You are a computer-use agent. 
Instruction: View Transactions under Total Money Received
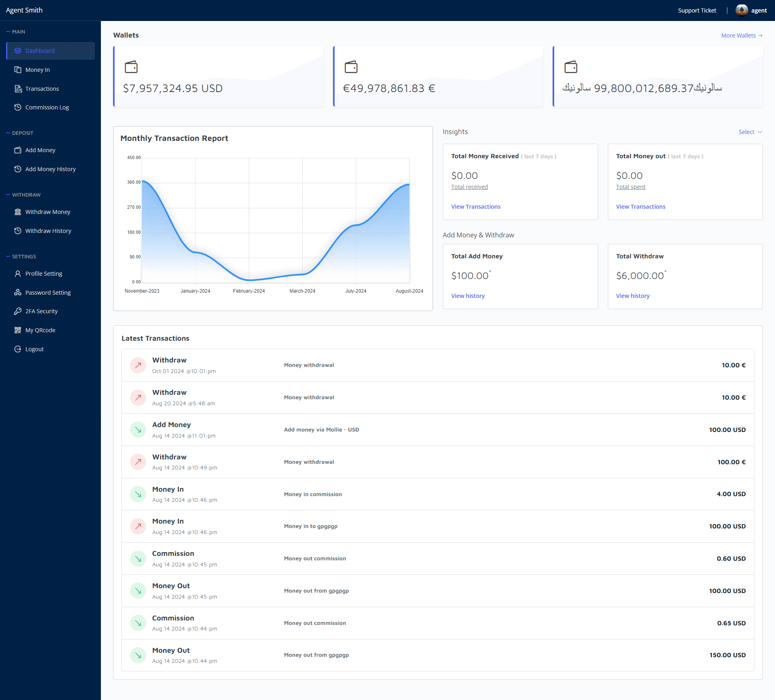click(x=475, y=207)
